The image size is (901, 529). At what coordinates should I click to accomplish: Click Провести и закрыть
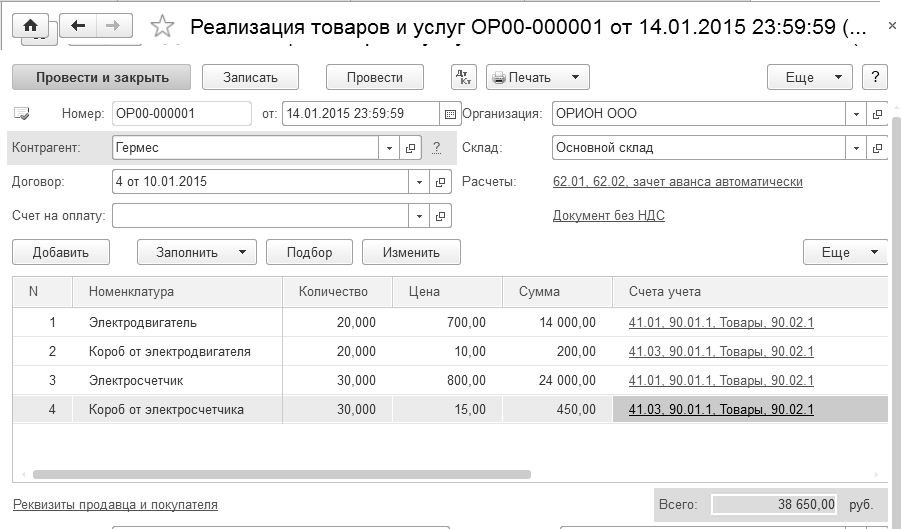[102, 77]
